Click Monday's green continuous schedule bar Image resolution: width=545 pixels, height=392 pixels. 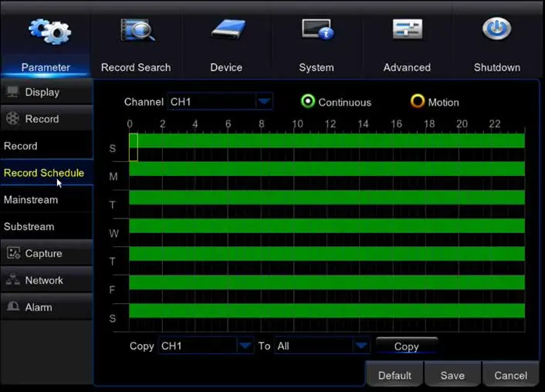(x=327, y=169)
